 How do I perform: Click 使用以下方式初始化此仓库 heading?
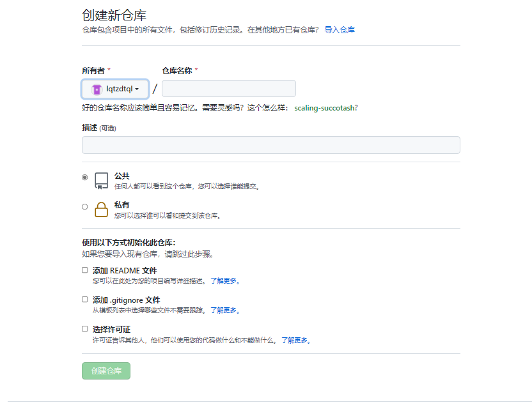[x=129, y=243]
